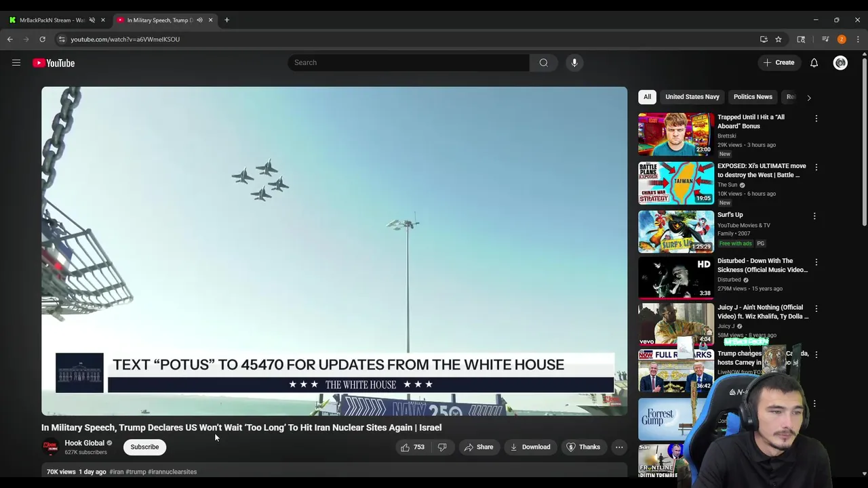Open Hook Global channel avatar
The image size is (868, 488).
50,447
